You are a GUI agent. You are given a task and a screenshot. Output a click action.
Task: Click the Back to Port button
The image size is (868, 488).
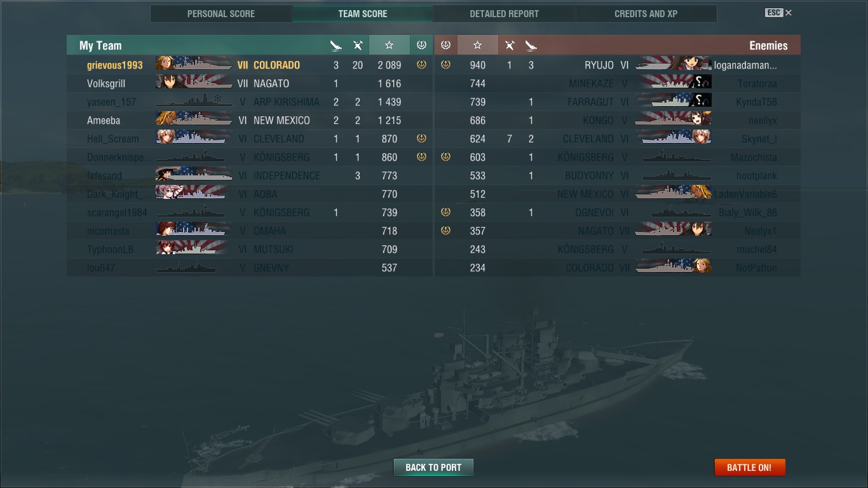433,467
